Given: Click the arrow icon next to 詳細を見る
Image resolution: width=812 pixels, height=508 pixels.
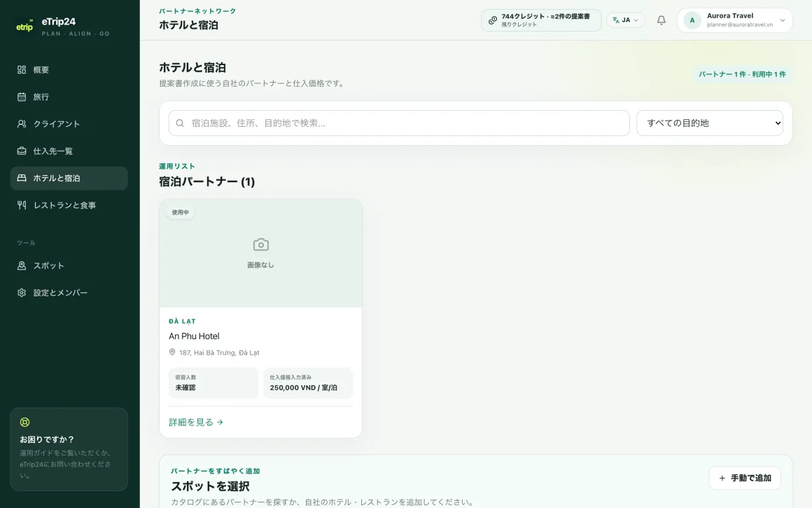Looking at the screenshot, I should (x=220, y=422).
